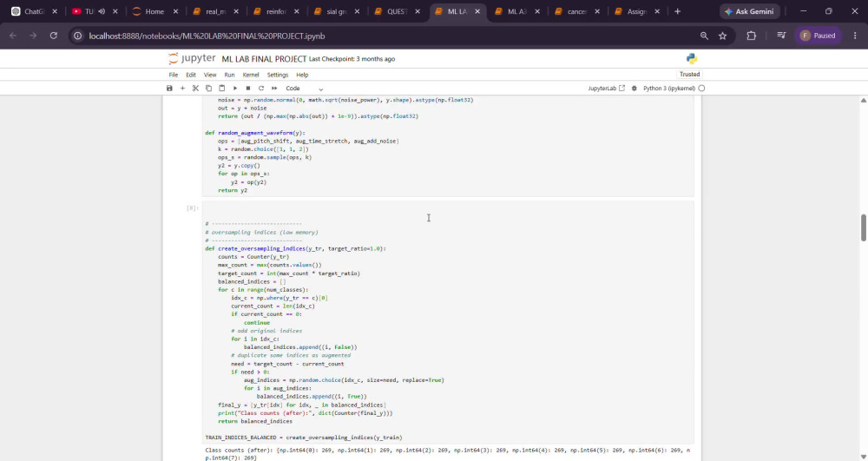Restart kernel and run all cells

pyautogui.click(x=274, y=89)
